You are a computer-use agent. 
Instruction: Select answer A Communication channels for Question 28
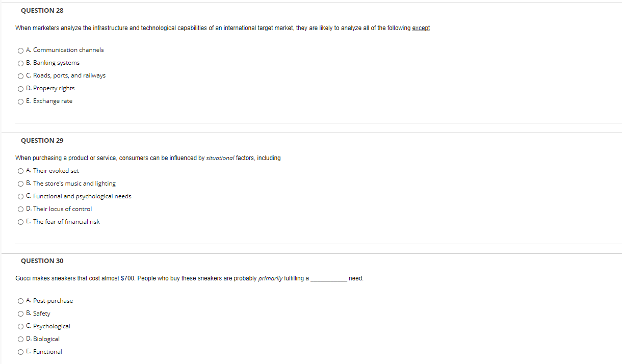click(x=20, y=50)
